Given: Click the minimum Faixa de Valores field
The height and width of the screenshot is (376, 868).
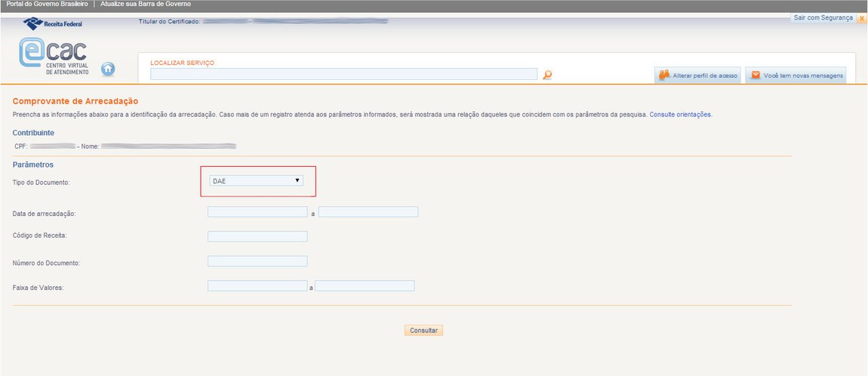Looking at the screenshot, I should pos(257,286).
